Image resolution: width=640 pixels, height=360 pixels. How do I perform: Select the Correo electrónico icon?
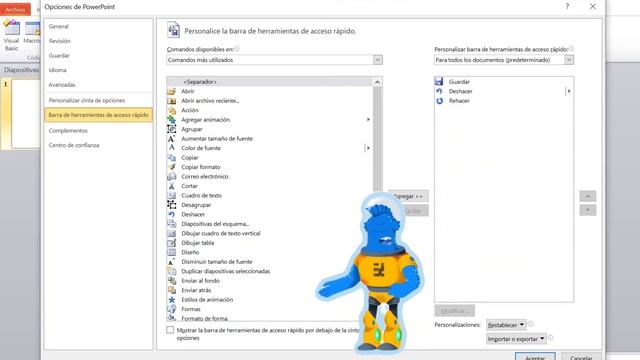click(x=171, y=176)
